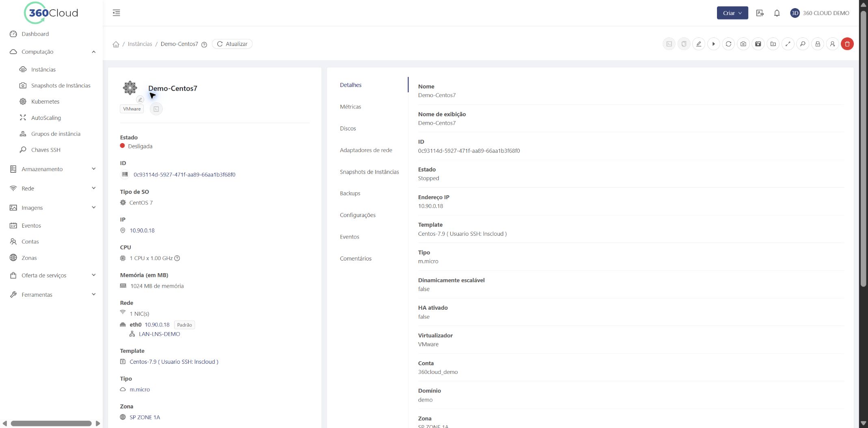
Task: Click the red trash delete instance button
Action: click(847, 44)
